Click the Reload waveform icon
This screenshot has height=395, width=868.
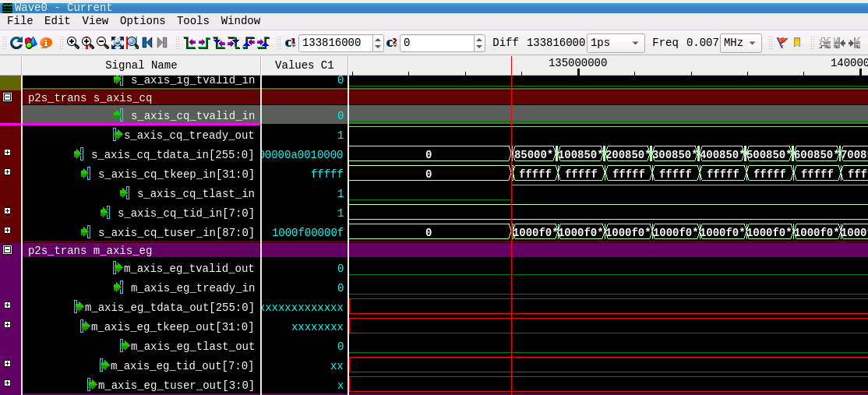[16, 43]
